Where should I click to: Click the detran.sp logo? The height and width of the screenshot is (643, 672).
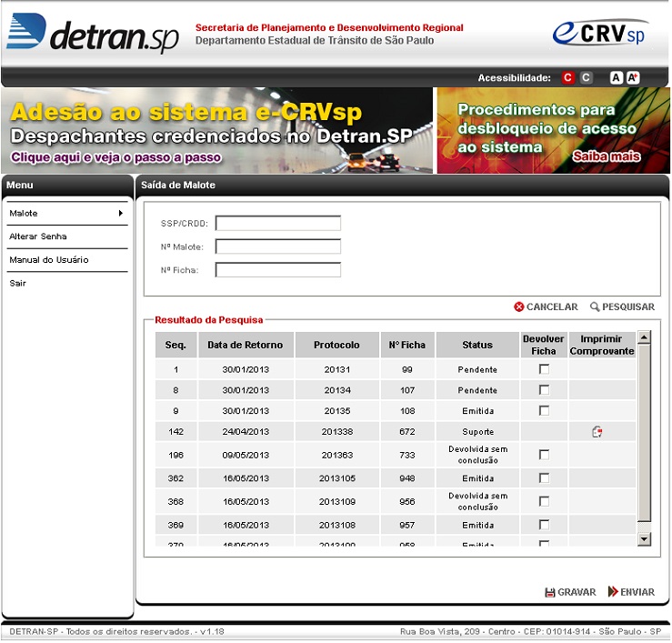(x=93, y=33)
